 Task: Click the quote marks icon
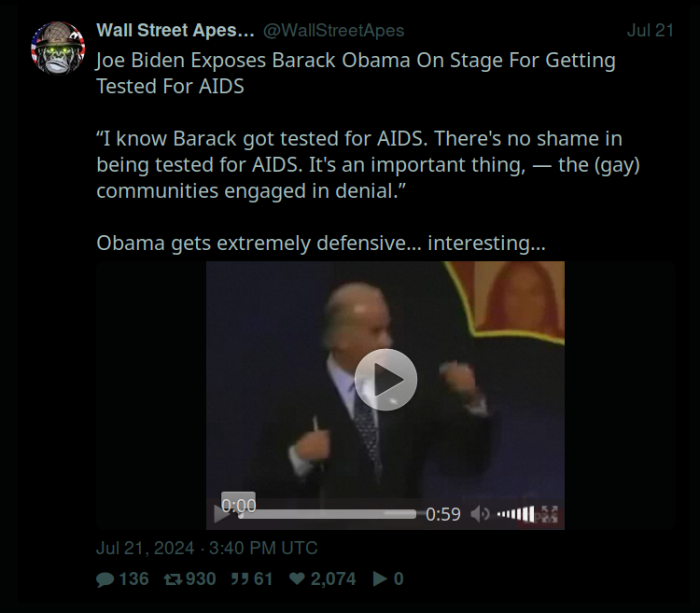pos(241,579)
